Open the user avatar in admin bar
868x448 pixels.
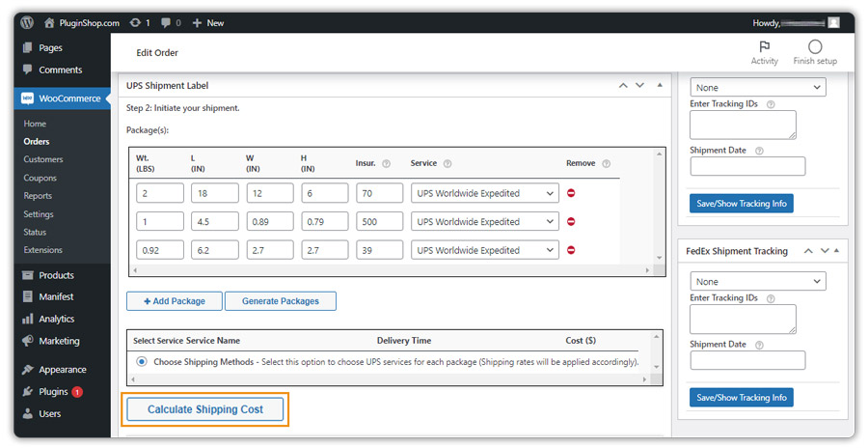point(833,23)
